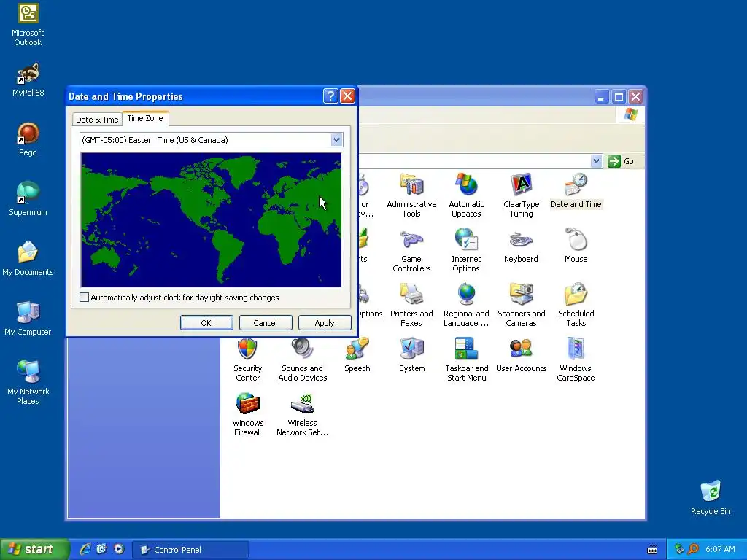Viewport: 747px width, 560px height.
Task: Click the Go button in the address bar
Action: coord(621,161)
